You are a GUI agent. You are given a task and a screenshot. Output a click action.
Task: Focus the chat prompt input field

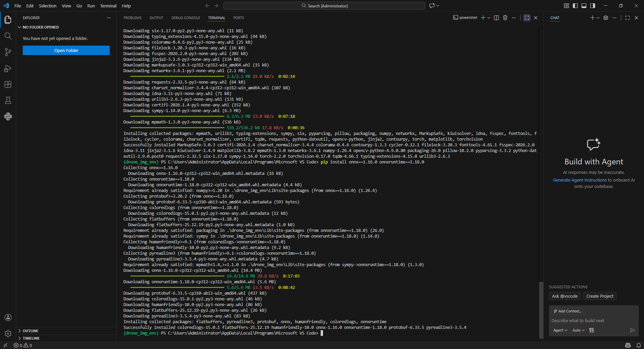(x=594, y=321)
